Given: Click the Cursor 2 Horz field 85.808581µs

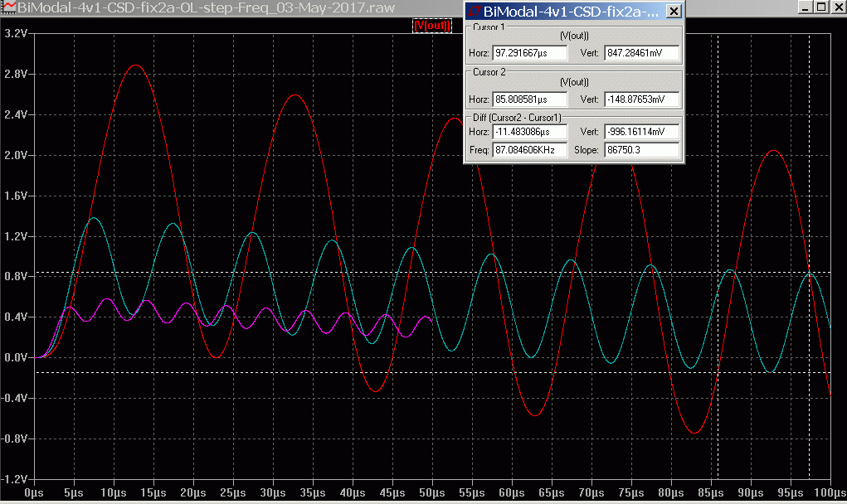Looking at the screenshot, I should click(530, 99).
